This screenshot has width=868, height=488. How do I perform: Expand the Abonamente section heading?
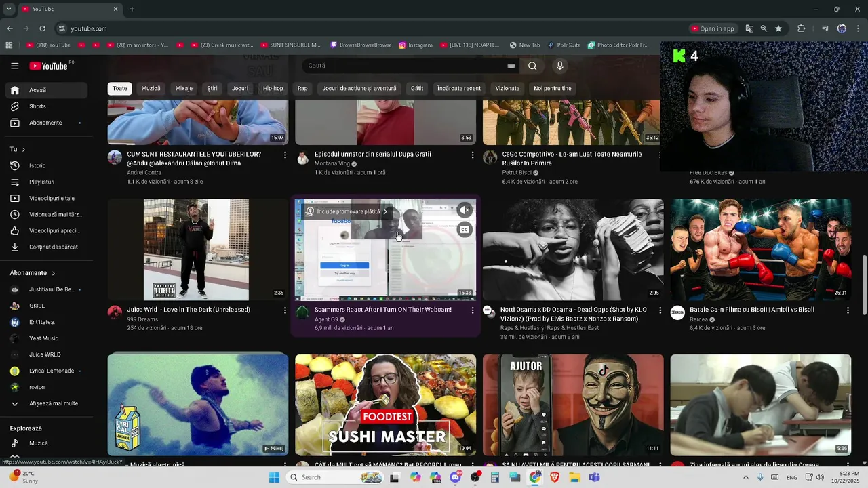coord(33,273)
